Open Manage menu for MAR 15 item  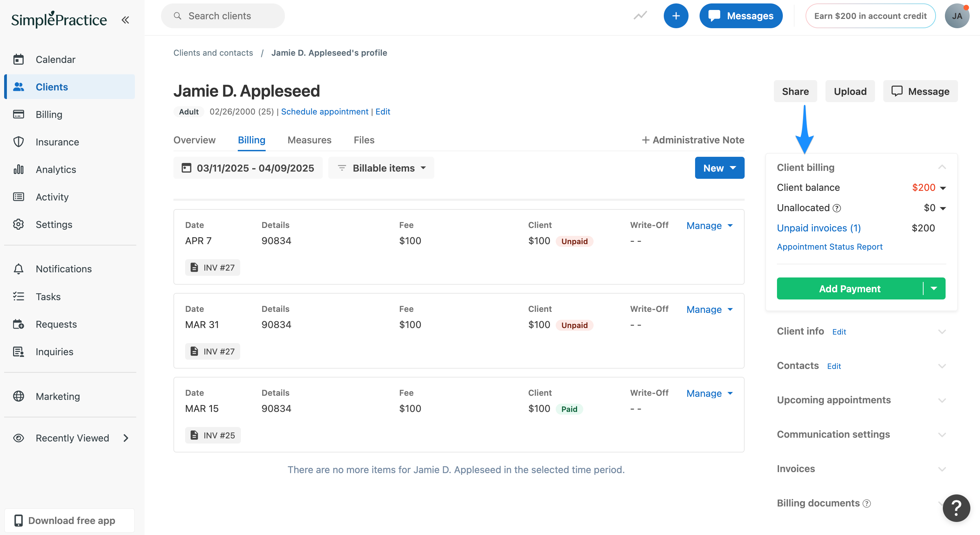tap(710, 394)
